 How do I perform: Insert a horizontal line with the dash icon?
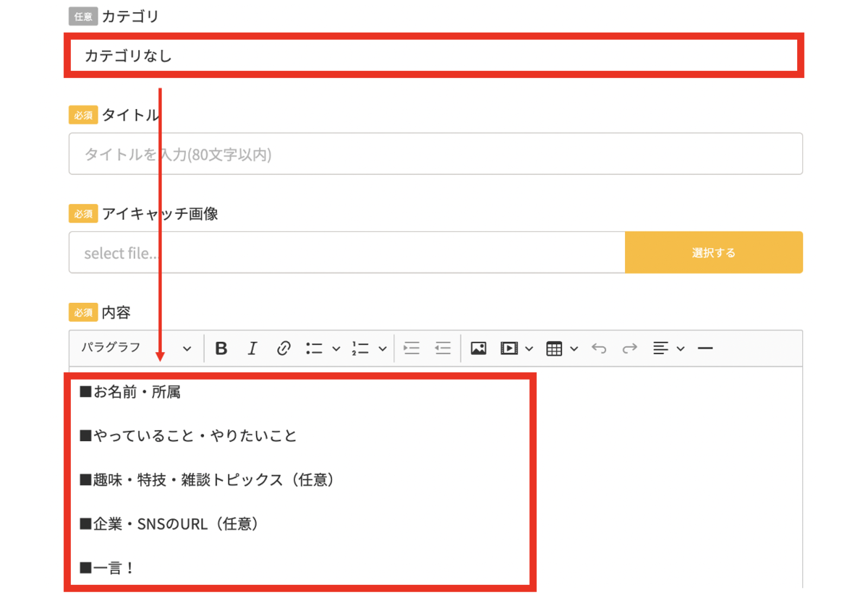click(x=705, y=348)
